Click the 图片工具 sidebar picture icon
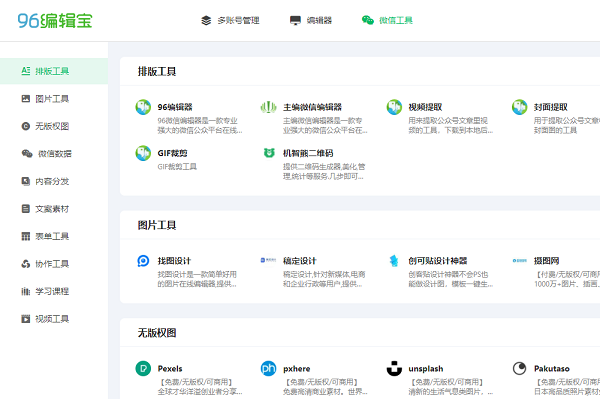 [x=26, y=99]
